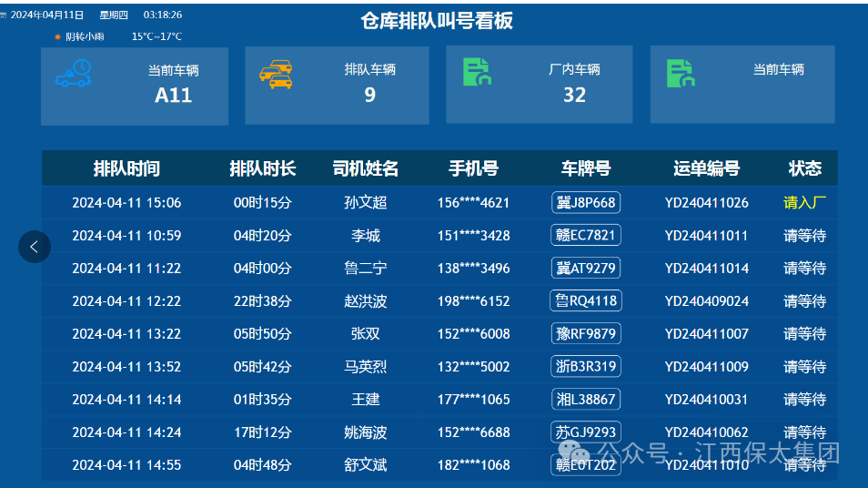Click license plate badge 冀J8P668
868x488 pixels.
[586, 203]
